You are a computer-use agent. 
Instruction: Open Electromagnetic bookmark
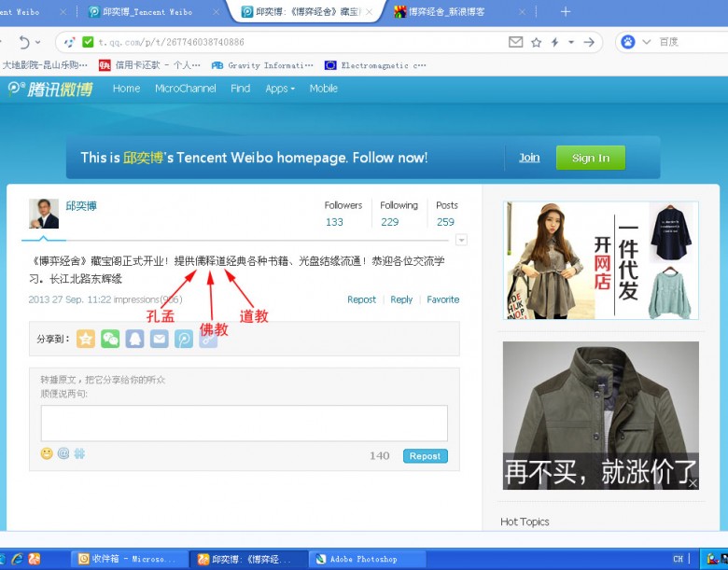pyautogui.click(x=375, y=65)
